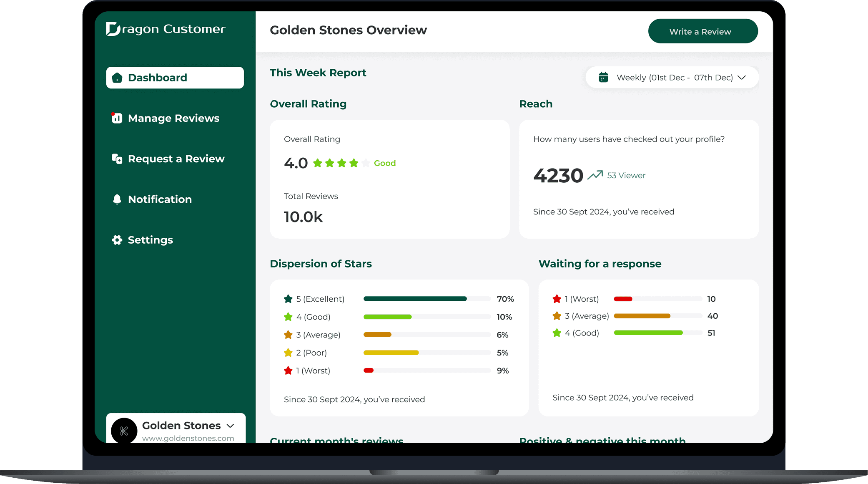The width and height of the screenshot is (868, 484).
Task: Select the Dashboard home icon
Action: (x=117, y=78)
